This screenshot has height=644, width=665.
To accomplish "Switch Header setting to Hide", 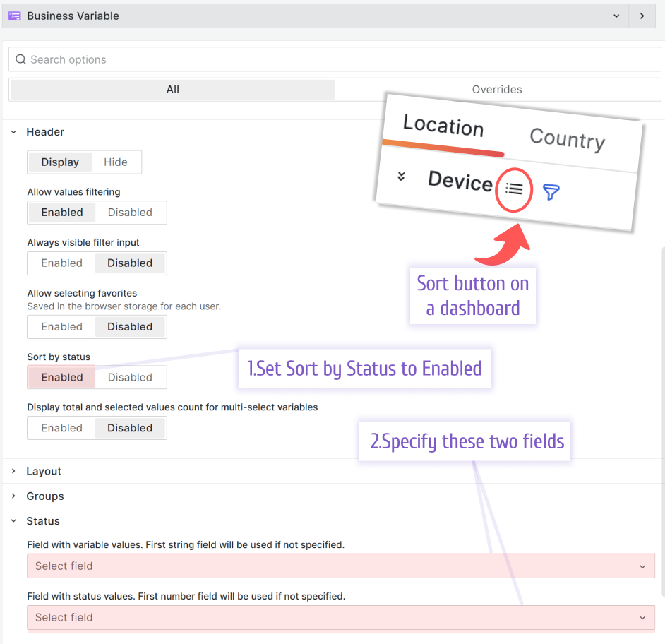I will 115,162.
